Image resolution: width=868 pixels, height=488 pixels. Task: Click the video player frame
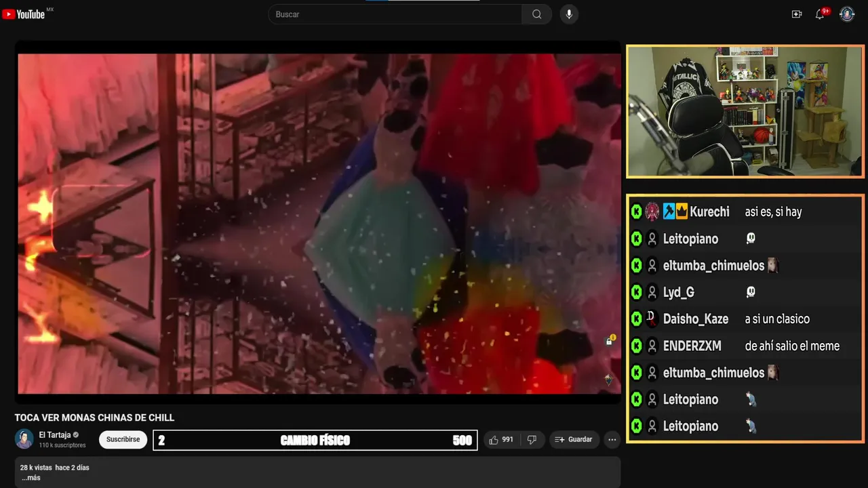click(318, 223)
